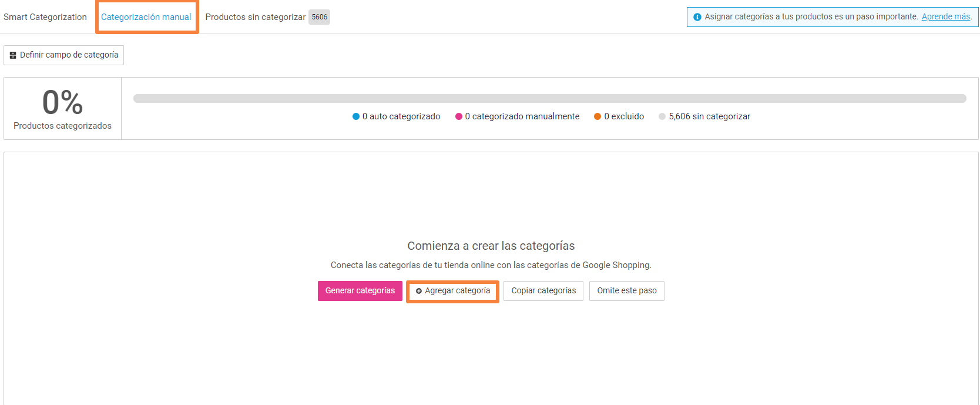Click the Agregar categoría button

click(x=453, y=291)
